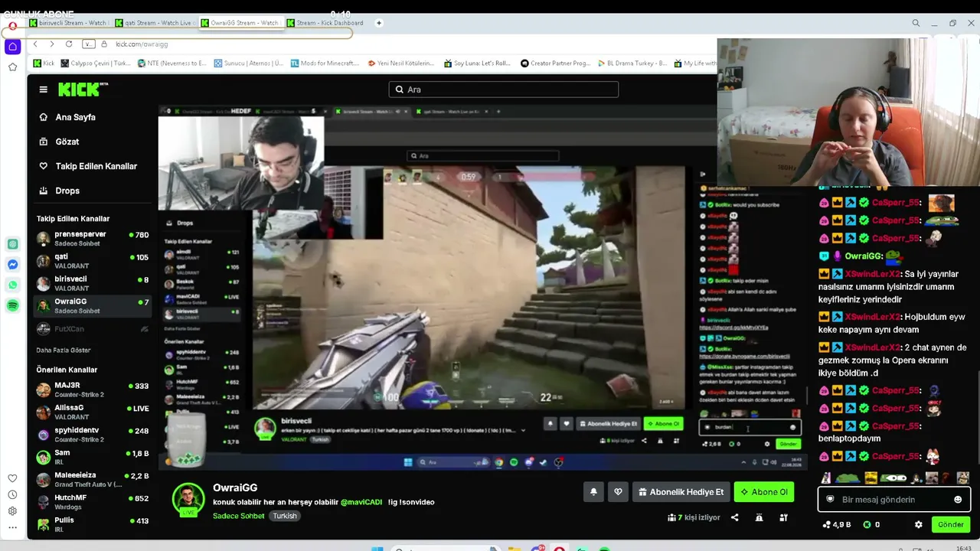Open Opera sidebar bookmarks star
Image resolution: width=980 pixels, height=551 pixels.
click(13, 67)
